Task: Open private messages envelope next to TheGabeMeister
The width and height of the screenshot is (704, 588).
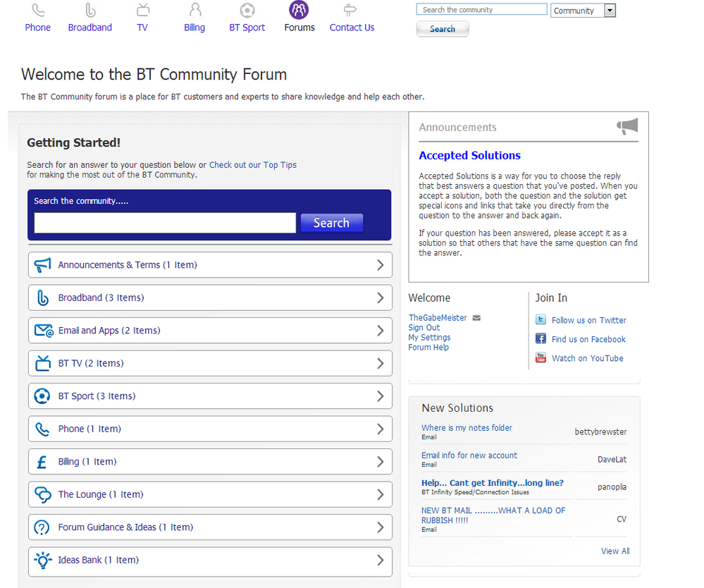Action: click(476, 318)
